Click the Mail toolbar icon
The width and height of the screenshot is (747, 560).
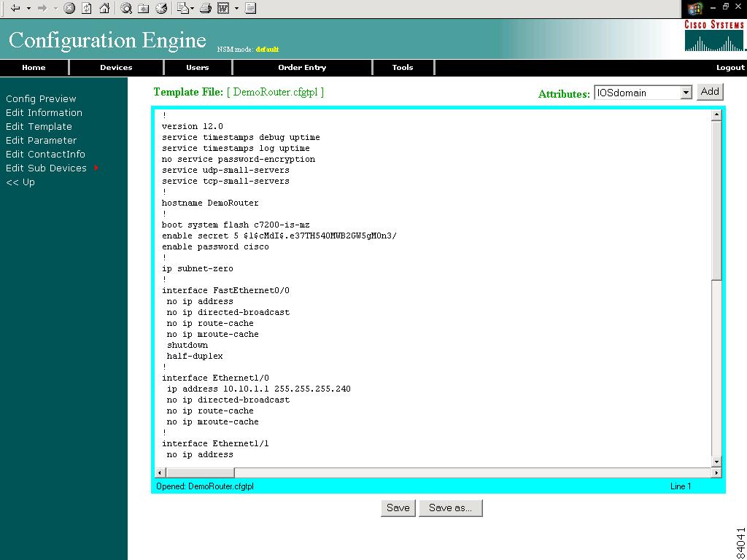(x=183, y=8)
